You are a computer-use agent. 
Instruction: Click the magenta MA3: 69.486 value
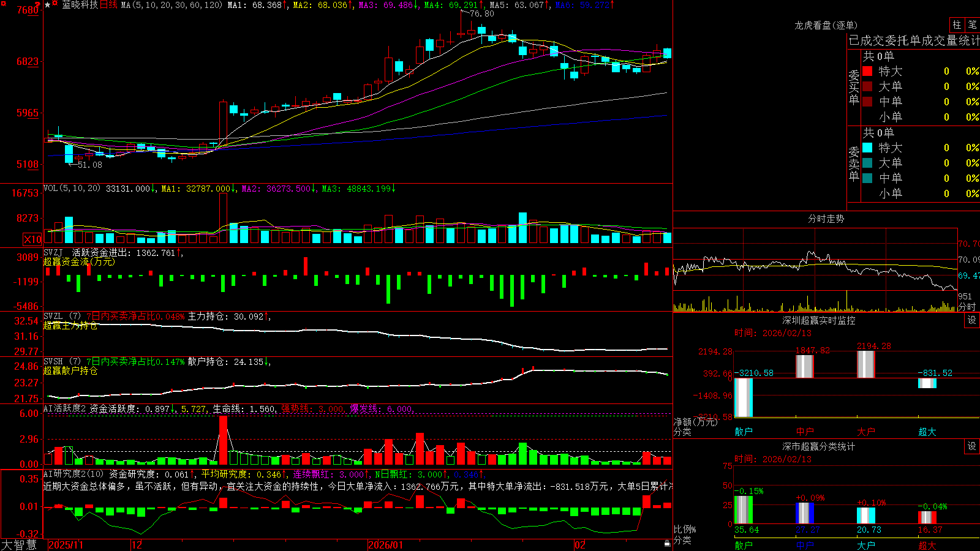click(388, 5)
